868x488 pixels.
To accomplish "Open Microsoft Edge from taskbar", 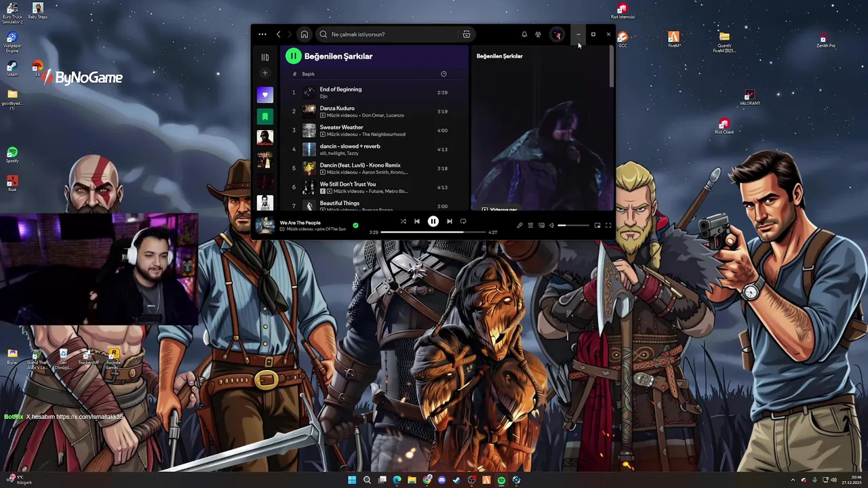I will (x=397, y=480).
